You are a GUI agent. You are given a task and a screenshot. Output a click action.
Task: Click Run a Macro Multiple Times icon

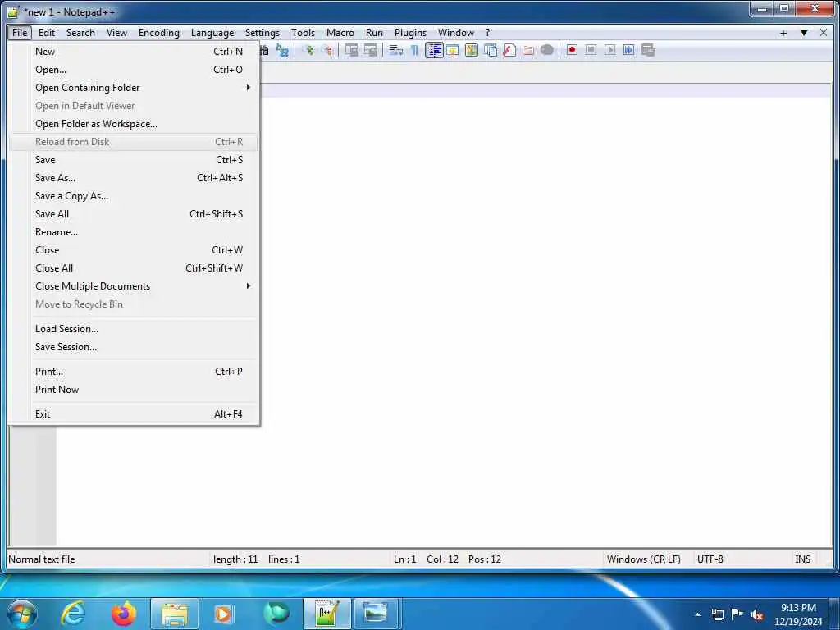629,50
